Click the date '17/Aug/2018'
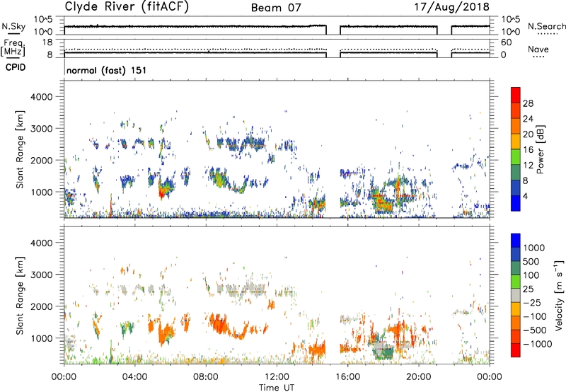The height and width of the screenshot is (392, 566). [x=451, y=7]
